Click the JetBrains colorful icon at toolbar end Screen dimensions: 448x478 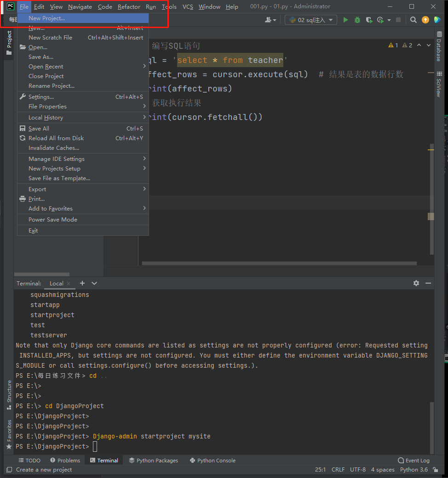click(x=437, y=20)
